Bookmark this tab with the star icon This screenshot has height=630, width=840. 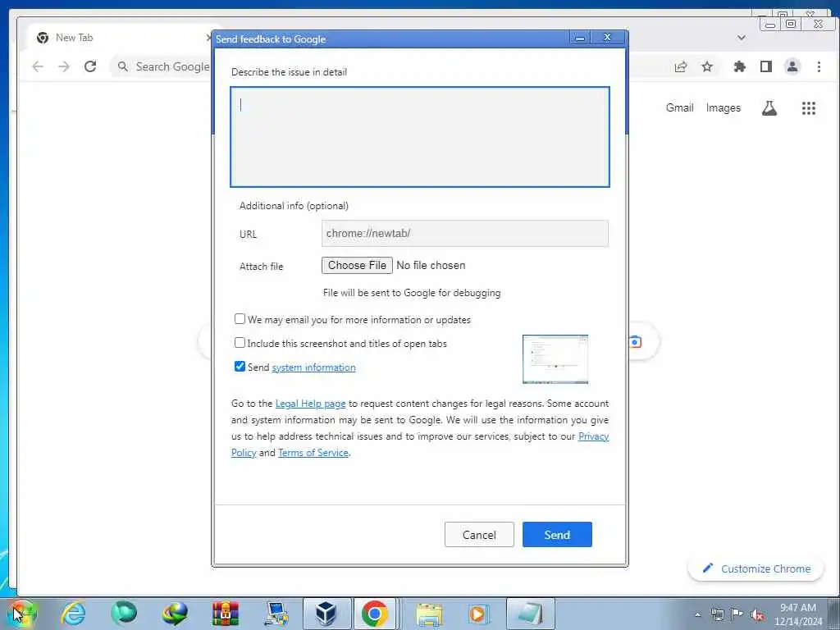(707, 66)
